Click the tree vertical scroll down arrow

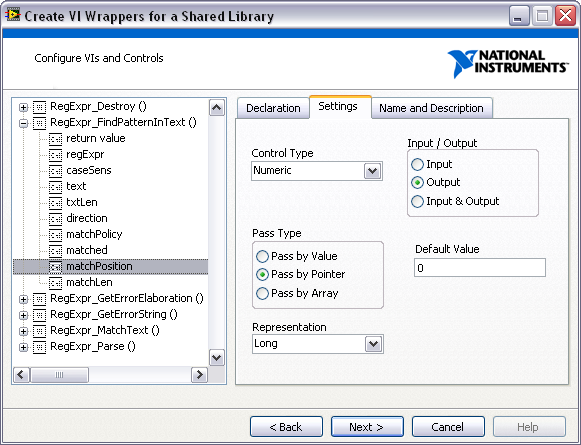point(217,358)
